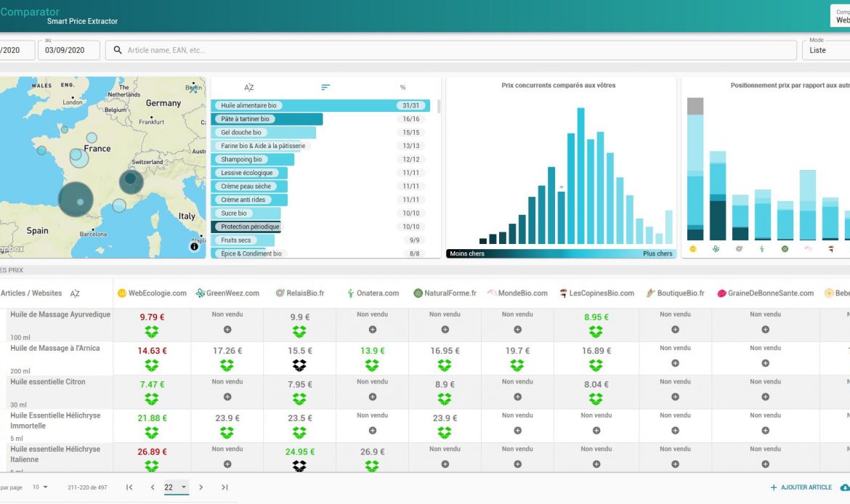
Task: Click GraineDeBonneSante.com logo icon in header
Action: [721, 293]
